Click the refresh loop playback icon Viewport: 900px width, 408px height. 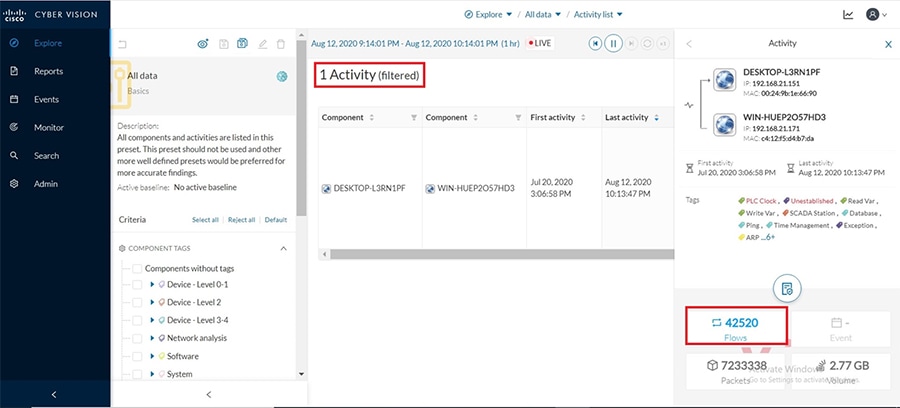(647, 43)
